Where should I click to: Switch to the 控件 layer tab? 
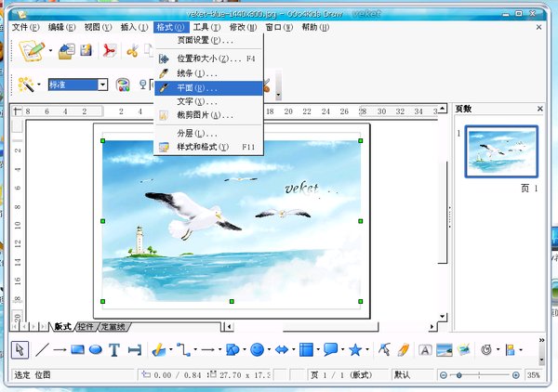click(x=86, y=327)
